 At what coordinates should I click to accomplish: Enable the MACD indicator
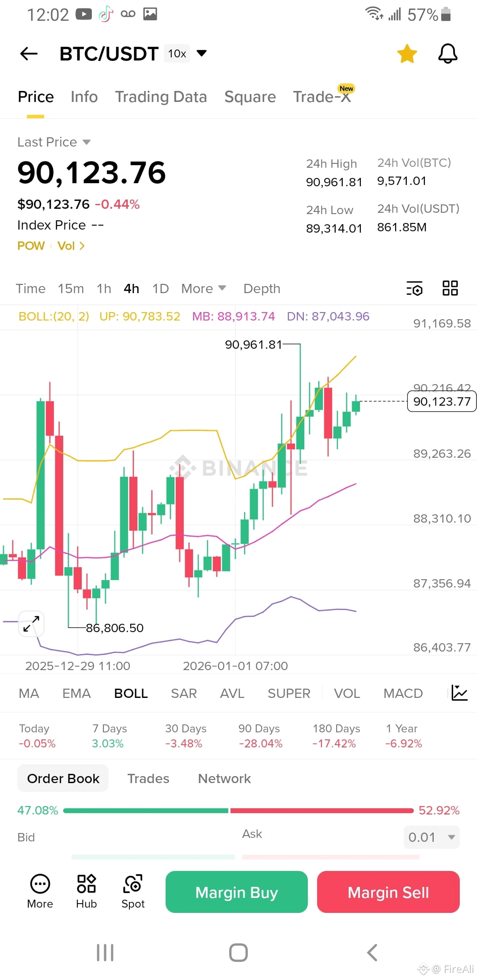pos(403,693)
